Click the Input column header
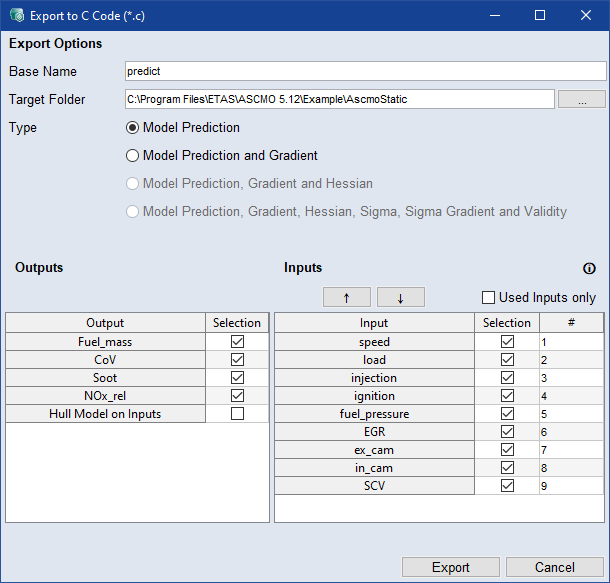This screenshot has width=610, height=583. click(374, 323)
